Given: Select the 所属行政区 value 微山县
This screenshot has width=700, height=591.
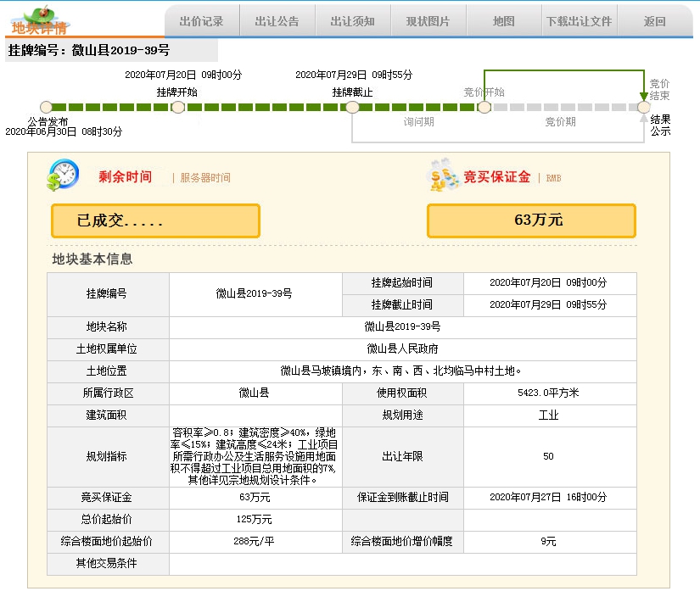Looking at the screenshot, I should [x=255, y=393].
